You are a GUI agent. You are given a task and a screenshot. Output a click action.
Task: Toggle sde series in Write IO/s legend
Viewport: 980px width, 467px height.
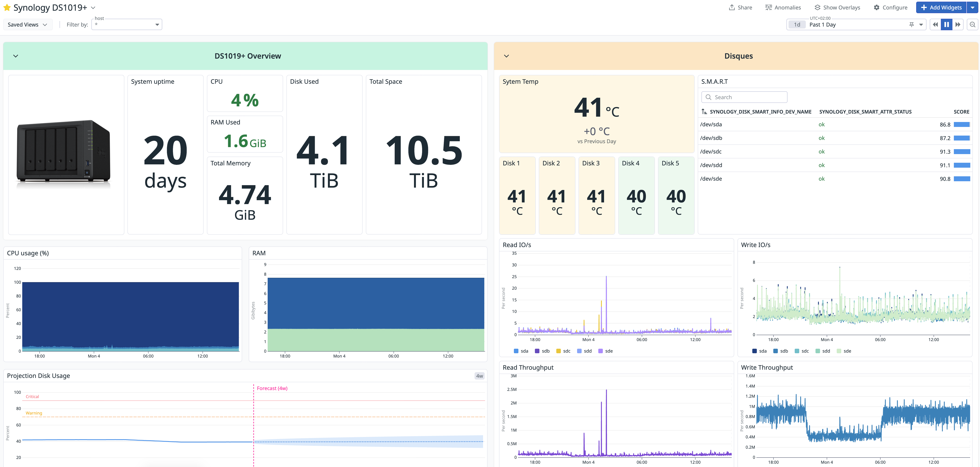click(844, 351)
